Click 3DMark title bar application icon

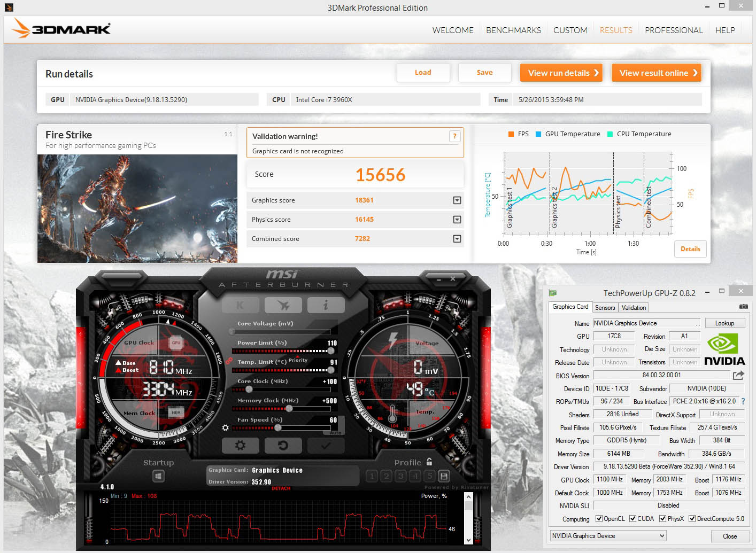tap(9, 7)
